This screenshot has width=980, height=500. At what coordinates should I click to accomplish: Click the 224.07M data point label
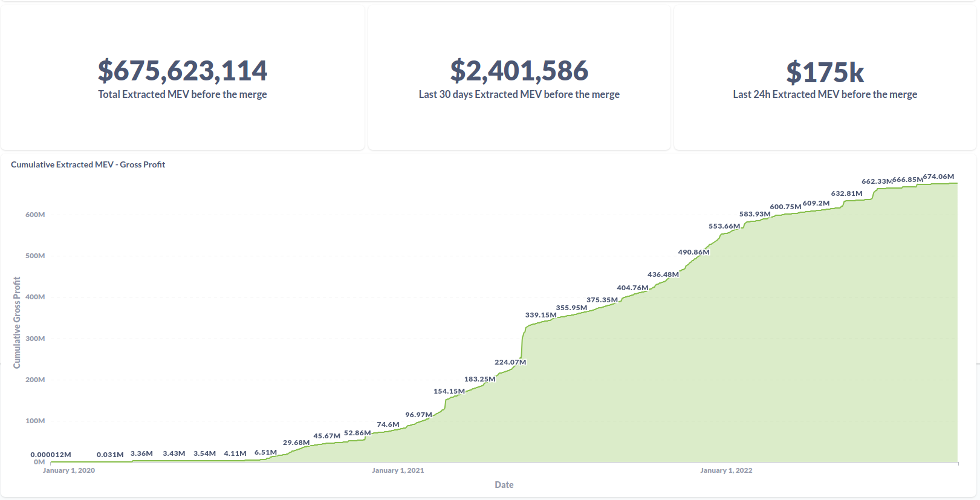click(510, 362)
